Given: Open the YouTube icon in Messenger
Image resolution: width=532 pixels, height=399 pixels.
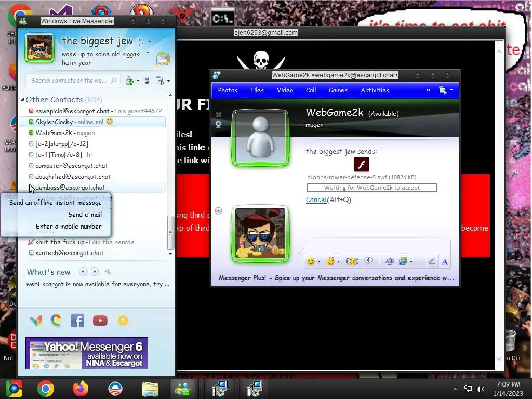Looking at the screenshot, I should 100,320.
